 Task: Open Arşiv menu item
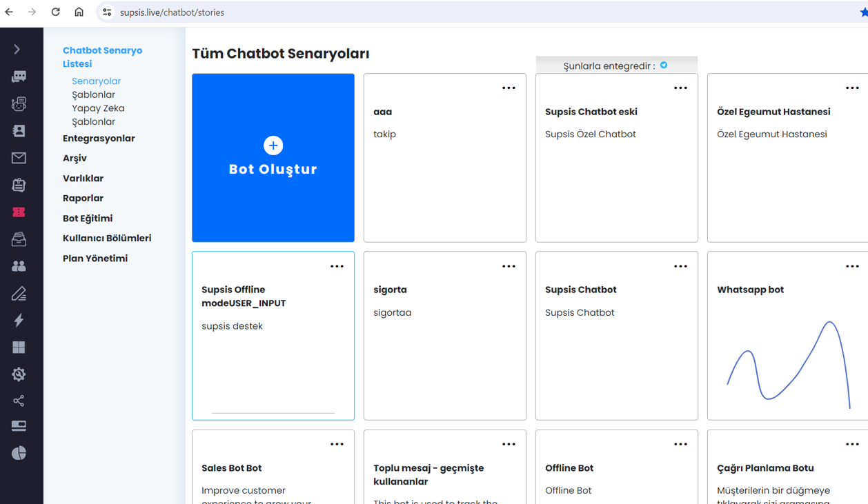coord(75,159)
